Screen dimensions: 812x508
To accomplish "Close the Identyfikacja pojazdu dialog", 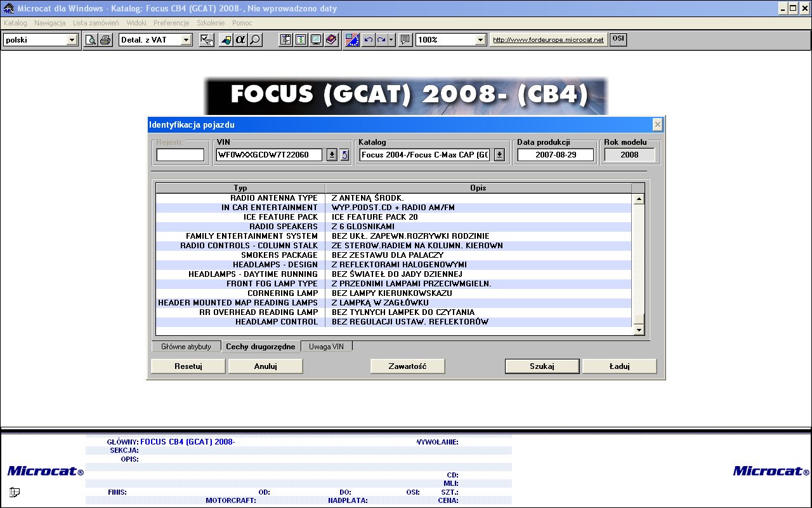I will pos(658,124).
